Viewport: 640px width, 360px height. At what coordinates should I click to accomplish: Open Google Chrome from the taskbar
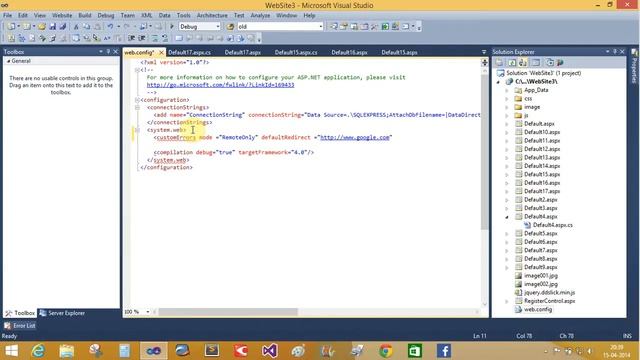click(x=386, y=351)
